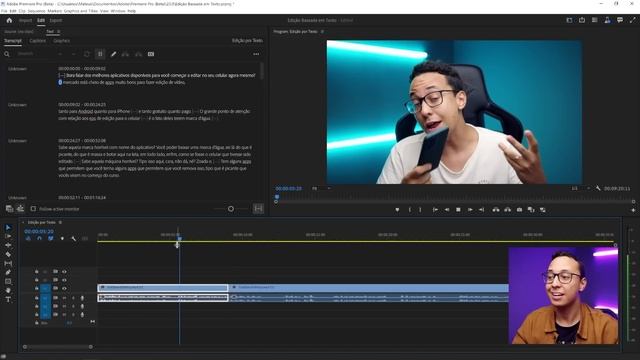The width and height of the screenshot is (640, 360).
Task: Toggle the V2 track eye visibility
Action: [x=64, y=280]
